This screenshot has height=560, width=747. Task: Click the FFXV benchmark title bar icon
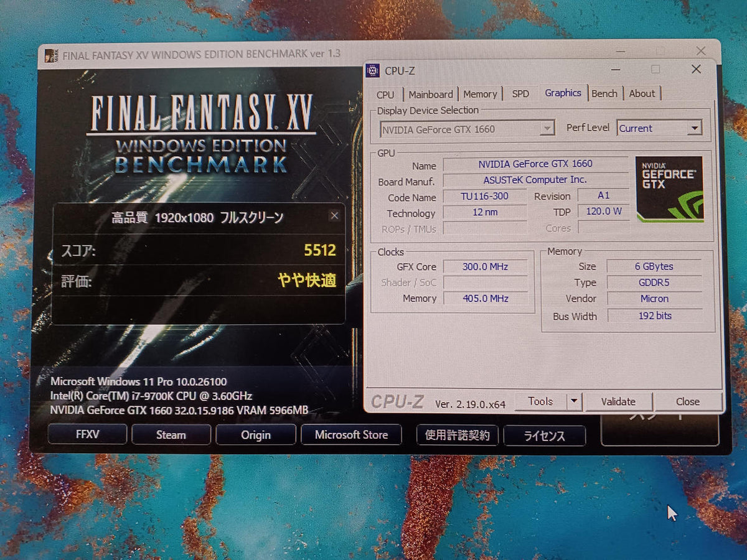(52, 55)
